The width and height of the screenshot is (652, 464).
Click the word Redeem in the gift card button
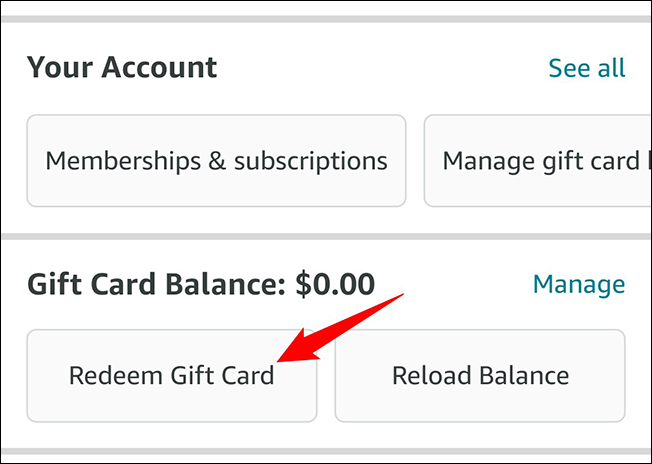116,375
